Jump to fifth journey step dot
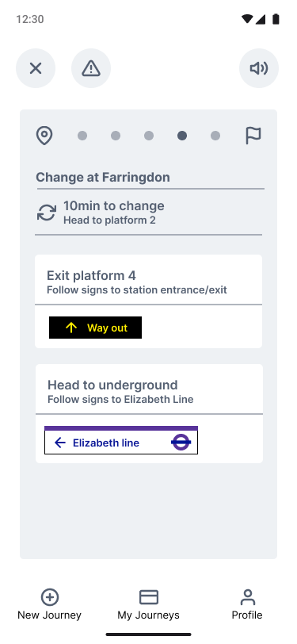The height and width of the screenshot is (644, 297). [215, 136]
